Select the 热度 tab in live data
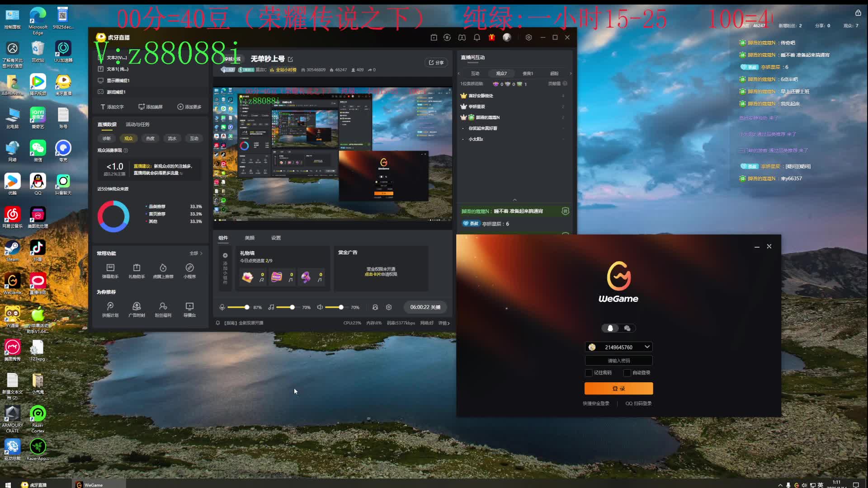 (x=150, y=138)
